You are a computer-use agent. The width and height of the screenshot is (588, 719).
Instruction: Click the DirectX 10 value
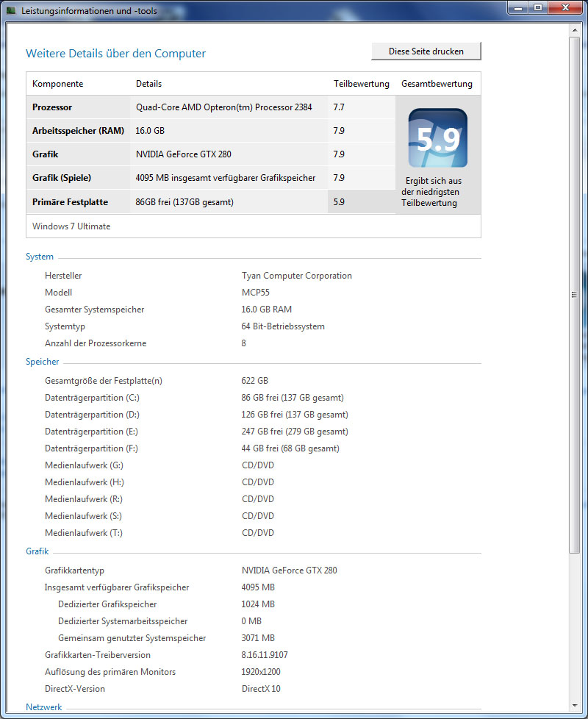[x=261, y=689]
